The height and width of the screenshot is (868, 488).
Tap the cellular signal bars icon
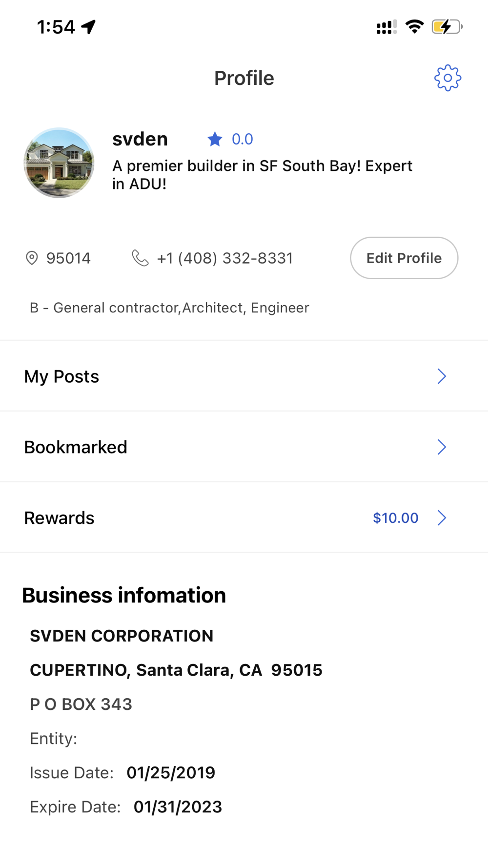[x=386, y=27]
